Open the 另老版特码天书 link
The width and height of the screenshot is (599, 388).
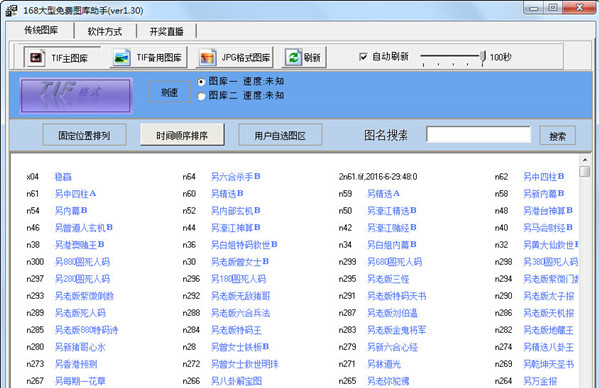(x=397, y=296)
